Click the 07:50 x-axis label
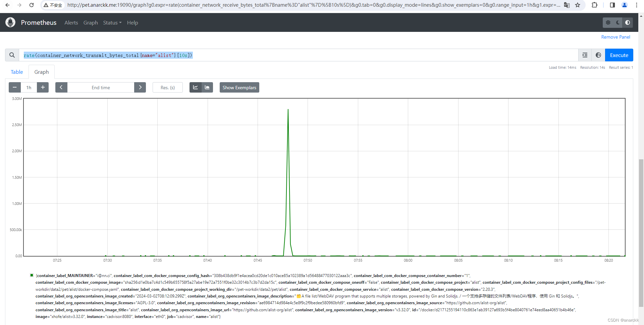The height and width of the screenshot is (325, 644). tap(308, 260)
